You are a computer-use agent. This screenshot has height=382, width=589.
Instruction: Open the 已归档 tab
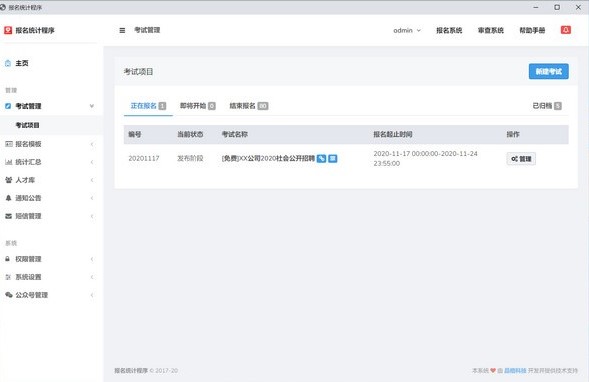[x=547, y=106]
